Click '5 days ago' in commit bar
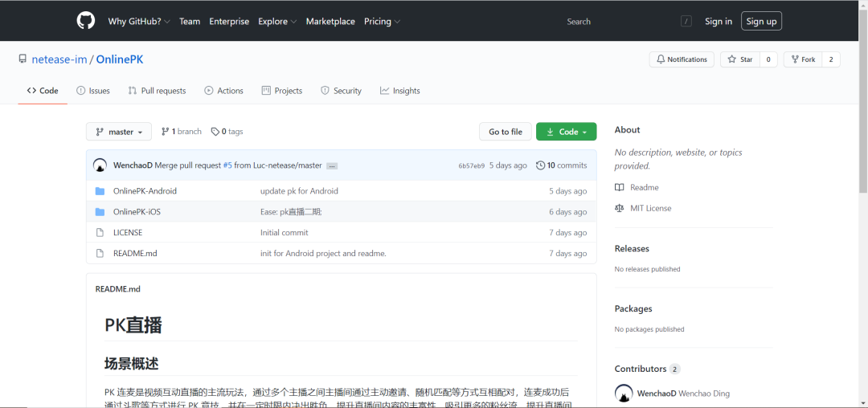The width and height of the screenshot is (868, 408). point(508,165)
